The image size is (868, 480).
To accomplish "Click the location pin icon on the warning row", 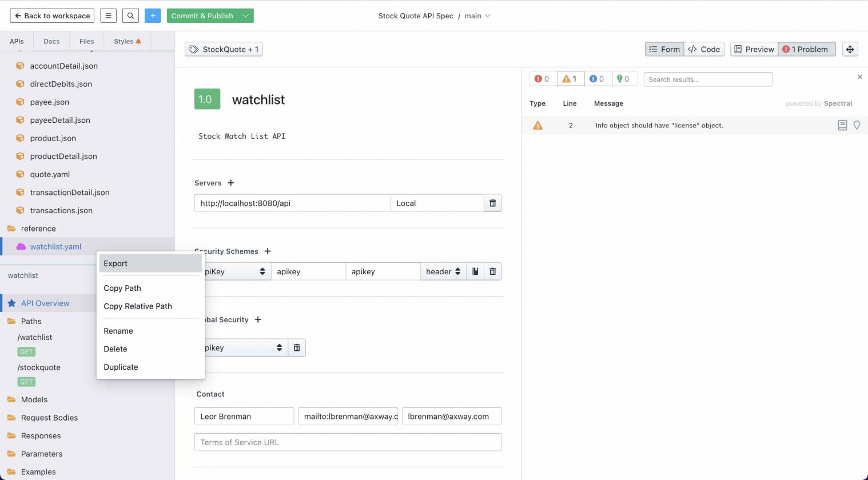I will pos(856,125).
